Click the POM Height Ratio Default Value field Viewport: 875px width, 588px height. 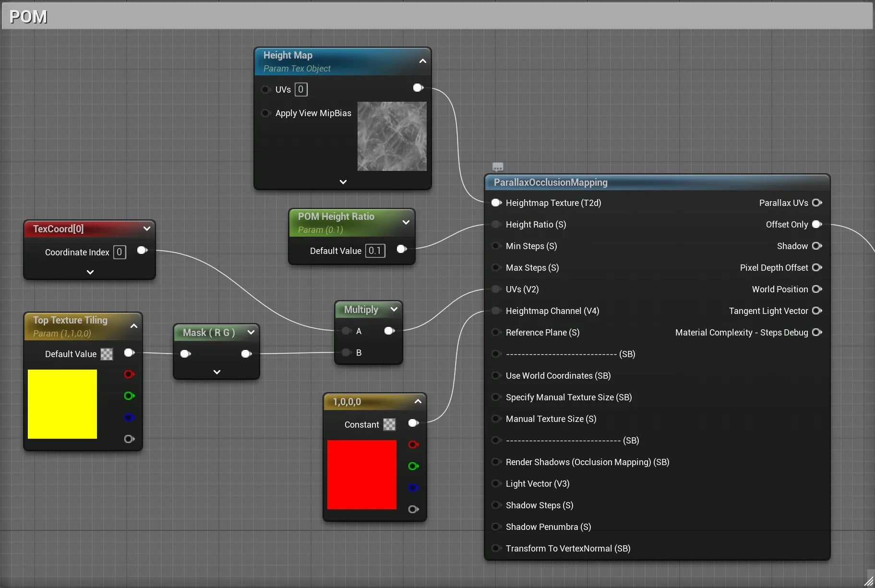tap(375, 251)
